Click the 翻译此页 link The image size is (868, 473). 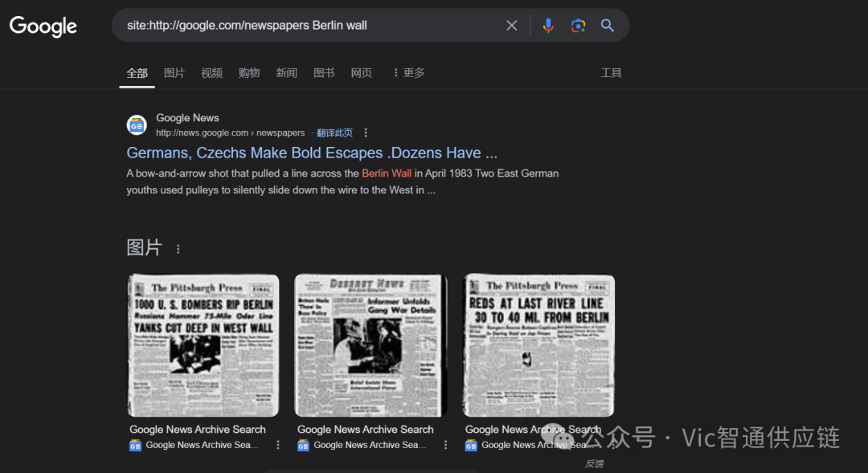[334, 133]
